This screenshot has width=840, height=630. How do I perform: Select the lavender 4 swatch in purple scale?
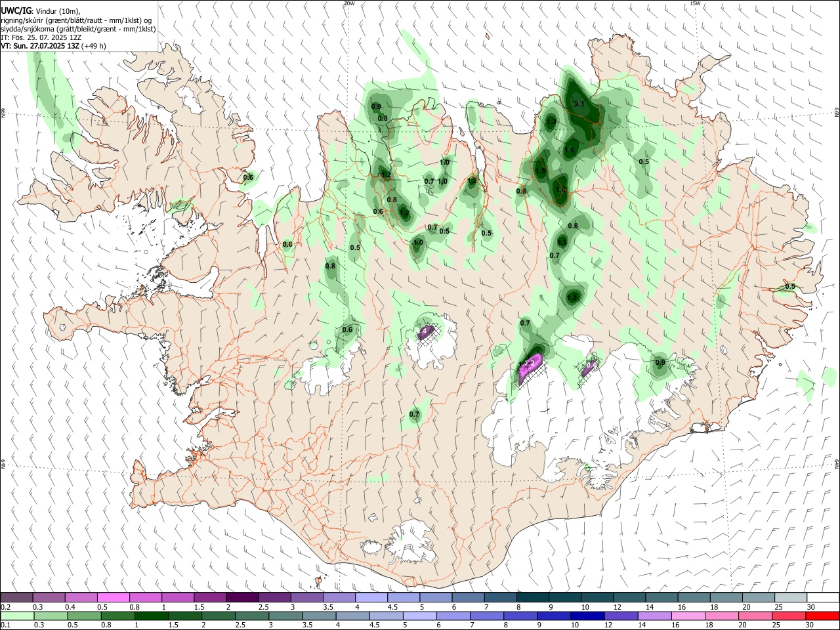371,597
